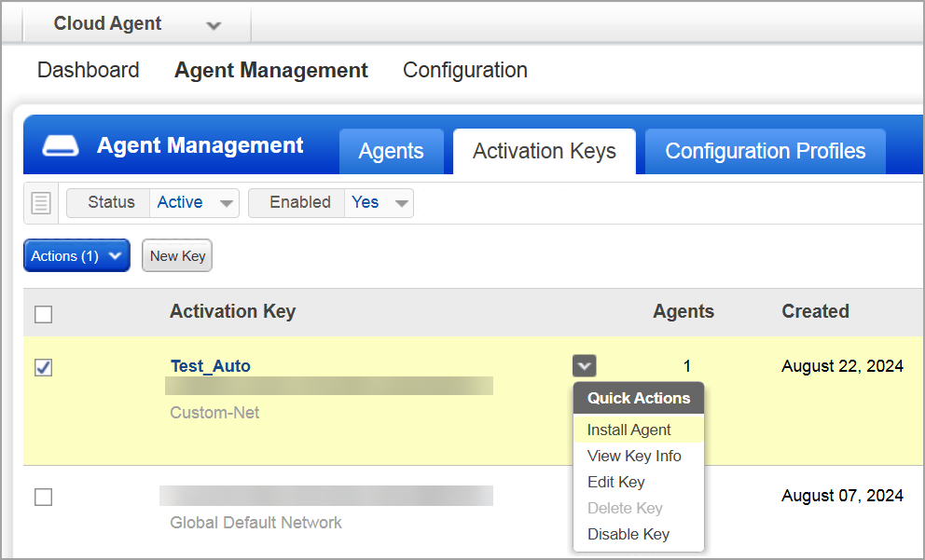Choose View Key Info in Quick Actions
This screenshot has width=925, height=560.
tap(635, 456)
